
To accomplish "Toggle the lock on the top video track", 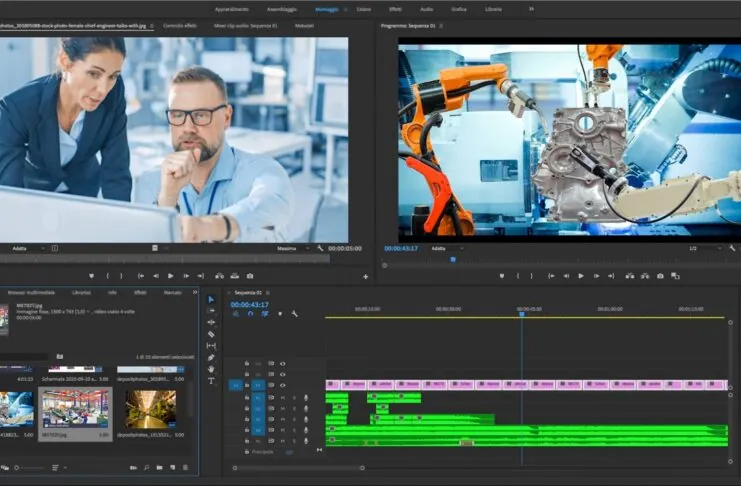I will coord(247,364).
